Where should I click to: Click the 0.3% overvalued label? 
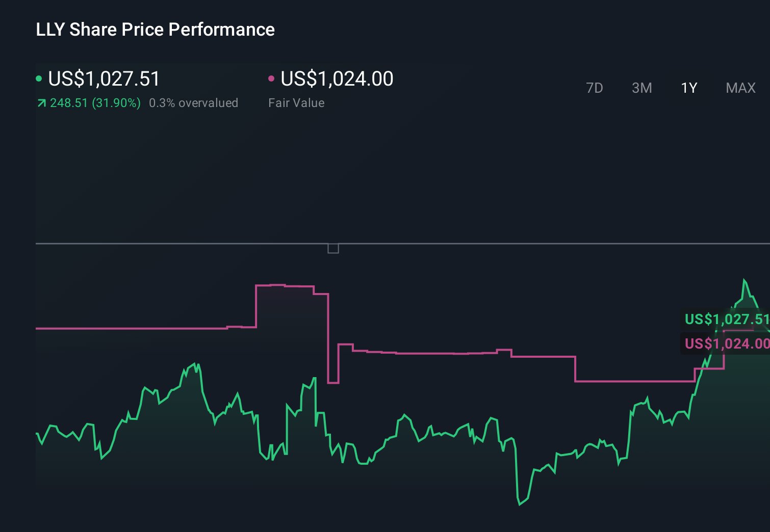click(x=194, y=103)
